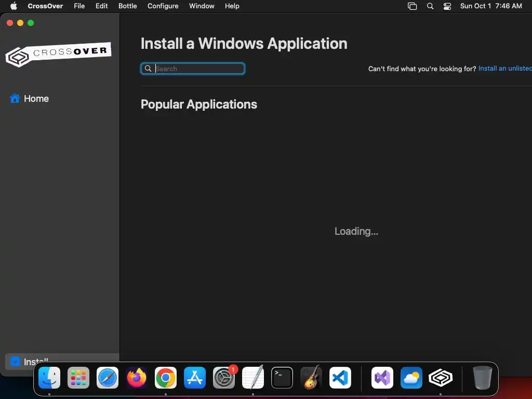Click the 'Loading...' status text
Image resolution: width=532 pixels, height=399 pixels.
(x=356, y=231)
